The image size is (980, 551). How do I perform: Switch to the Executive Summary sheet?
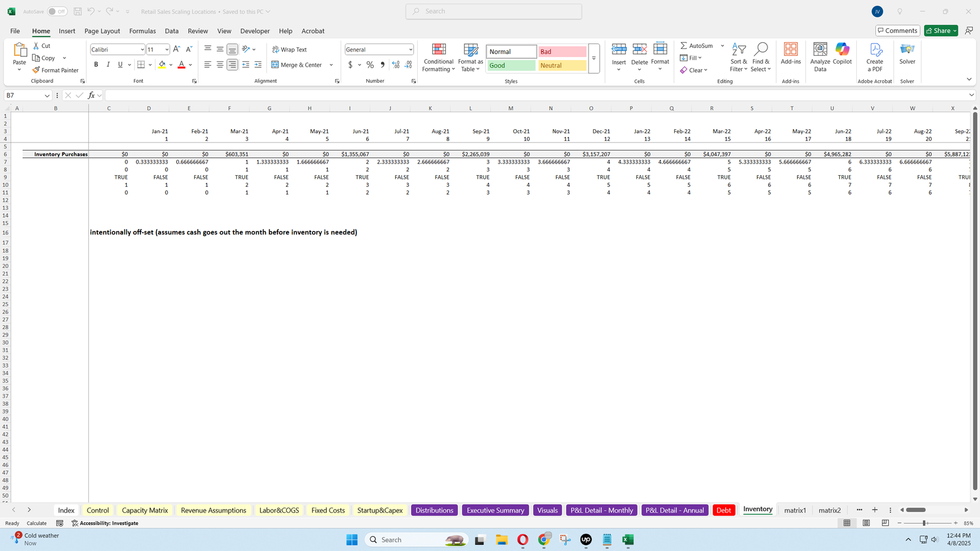[495, 511]
